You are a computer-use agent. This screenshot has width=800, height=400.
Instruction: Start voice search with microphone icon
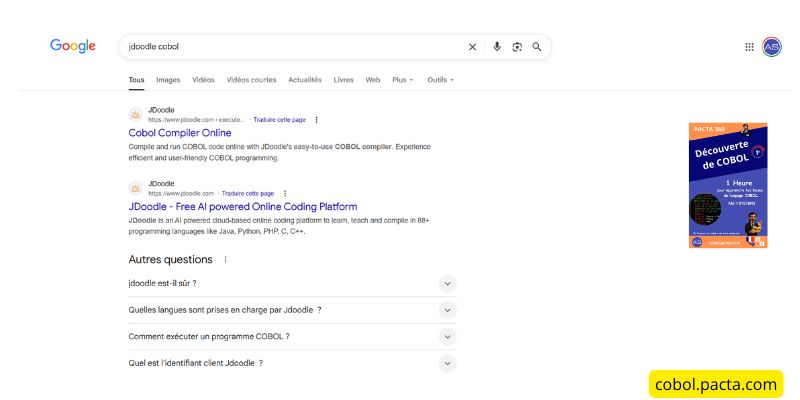coord(497,47)
